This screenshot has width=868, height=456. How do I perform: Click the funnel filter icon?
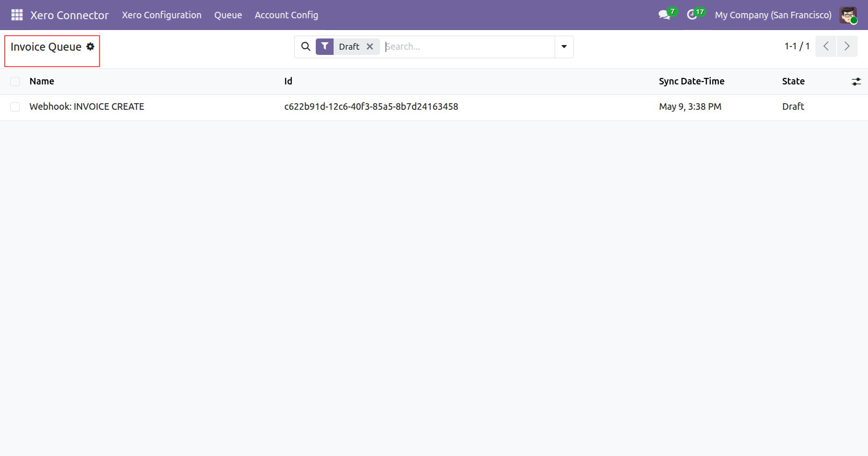point(325,46)
